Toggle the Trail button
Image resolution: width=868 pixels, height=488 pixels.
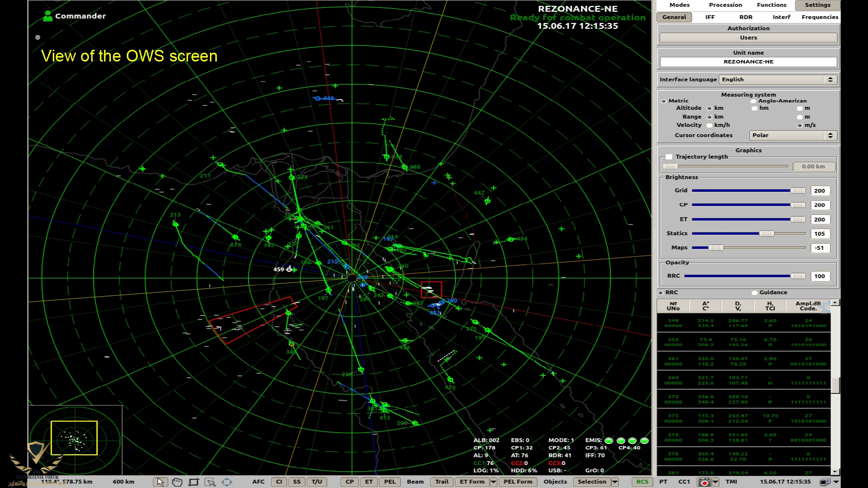(x=442, y=482)
